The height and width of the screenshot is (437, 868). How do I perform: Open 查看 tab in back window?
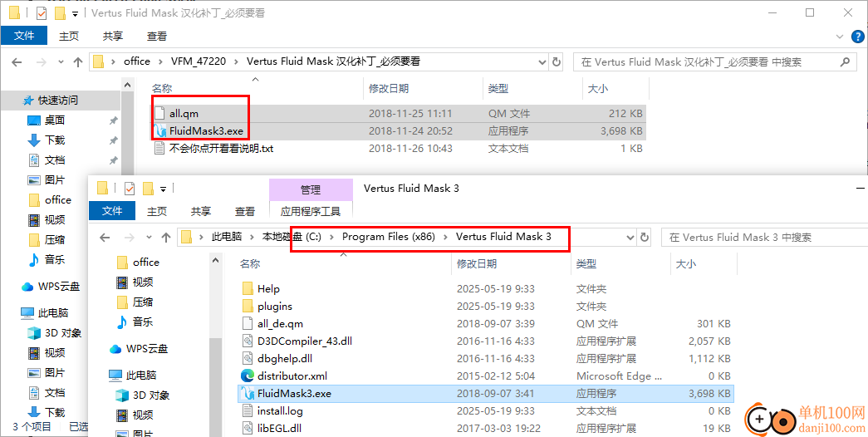pyautogui.click(x=157, y=36)
